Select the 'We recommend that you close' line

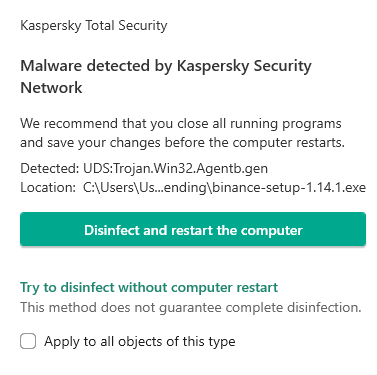181,124
